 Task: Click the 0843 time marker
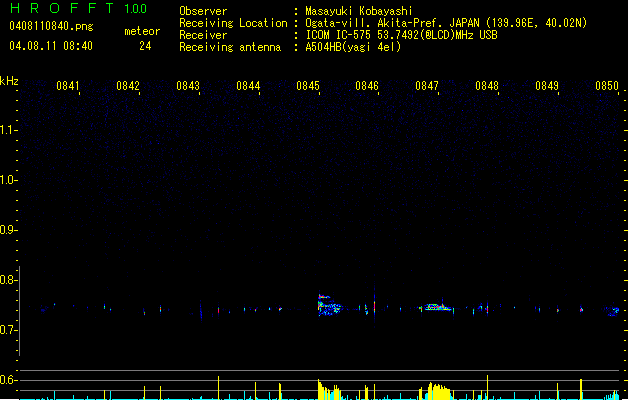pos(188,86)
